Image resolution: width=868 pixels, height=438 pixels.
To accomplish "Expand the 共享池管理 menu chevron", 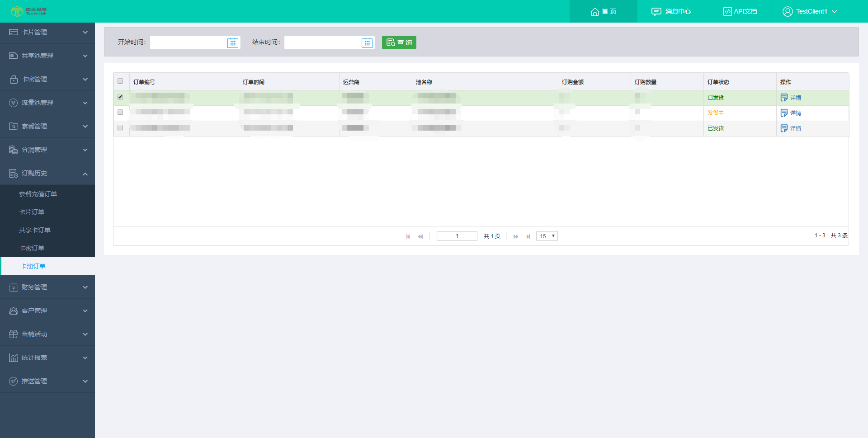I will [x=85, y=56].
